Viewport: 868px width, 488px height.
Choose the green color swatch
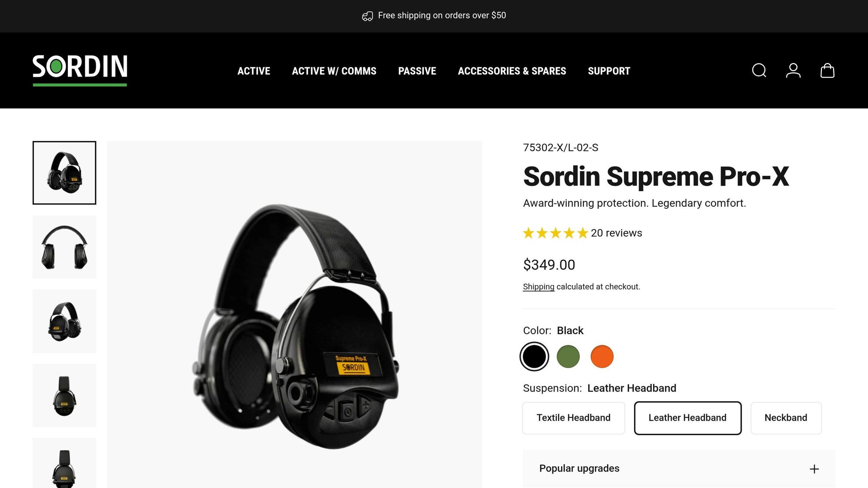[x=568, y=356]
